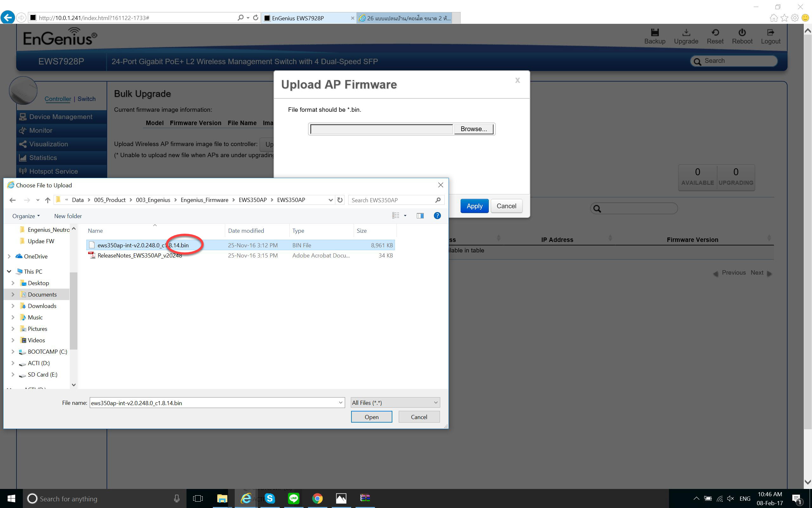Expand the Downloads tree node
The width and height of the screenshot is (812, 508).
click(13, 306)
